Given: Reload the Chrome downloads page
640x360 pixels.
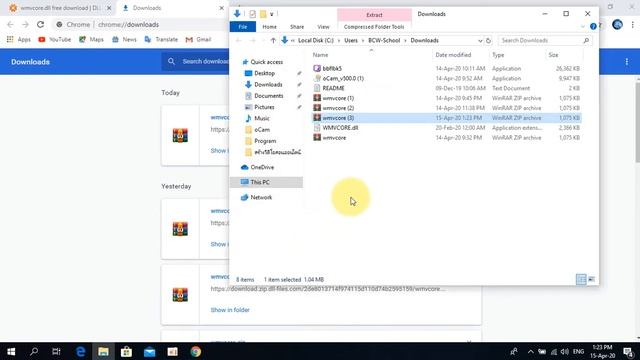Looking at the screenshot, I should coord(40,24).
